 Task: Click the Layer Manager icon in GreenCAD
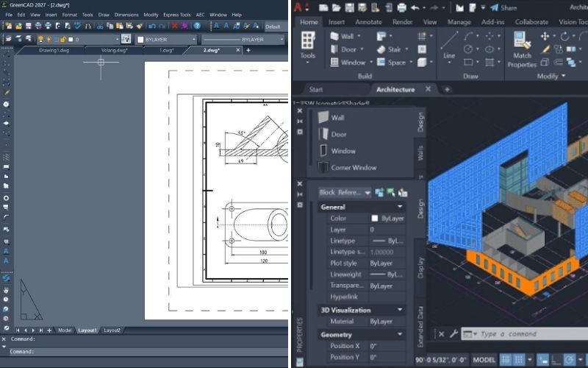pos(8,39)
